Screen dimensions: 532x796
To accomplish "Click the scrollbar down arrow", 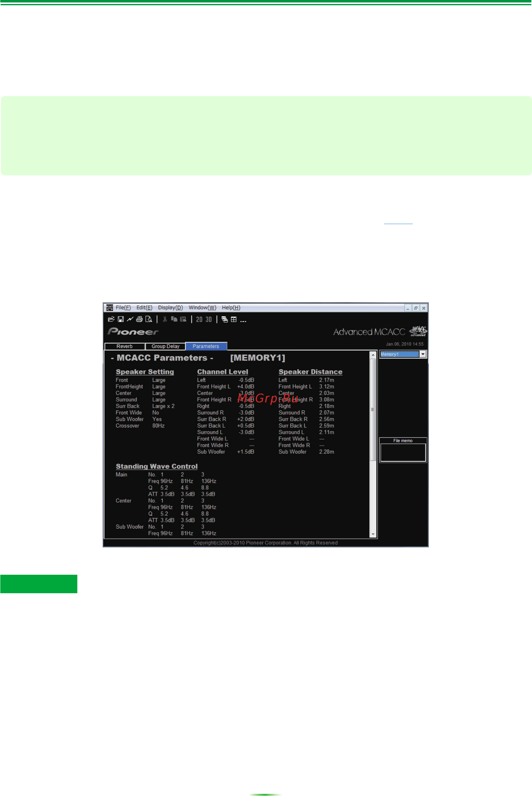I will click(x=373, y=534).
